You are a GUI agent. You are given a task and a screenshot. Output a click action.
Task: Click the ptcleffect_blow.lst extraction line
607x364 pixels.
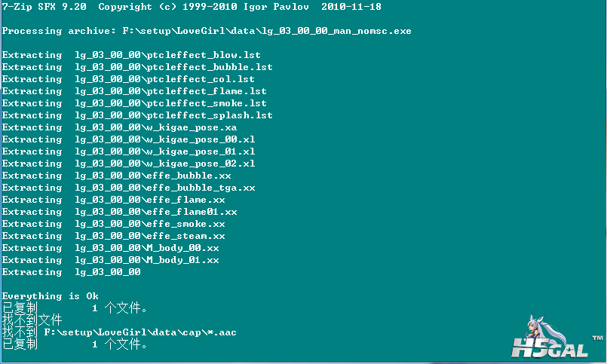[x=131, y=55]
